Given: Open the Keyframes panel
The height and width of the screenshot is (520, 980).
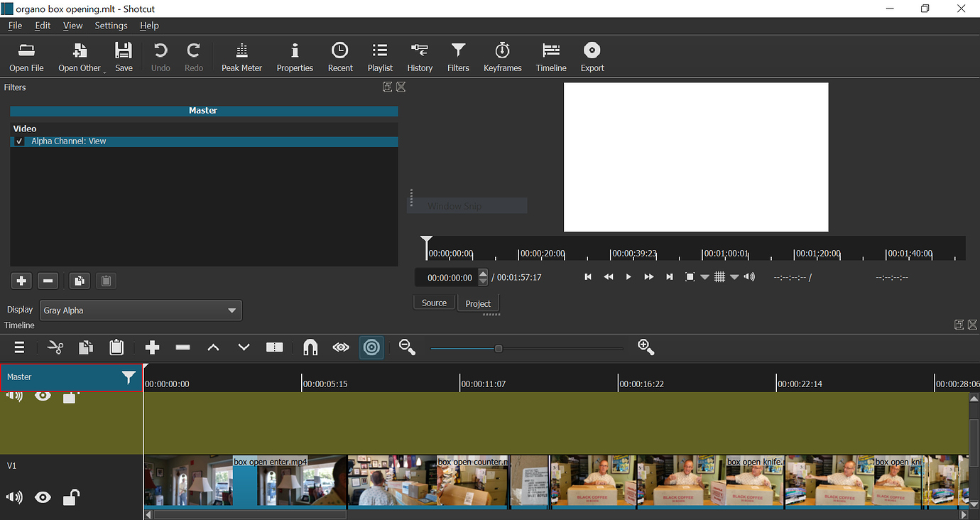Looking at the screenshot, I should click(503, 57).
